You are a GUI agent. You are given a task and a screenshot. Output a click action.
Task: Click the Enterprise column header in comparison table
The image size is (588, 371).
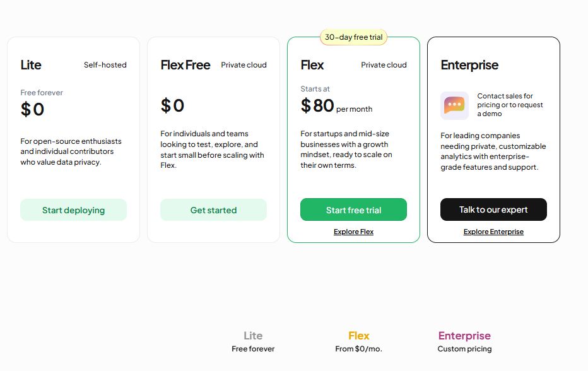point(464,335)
